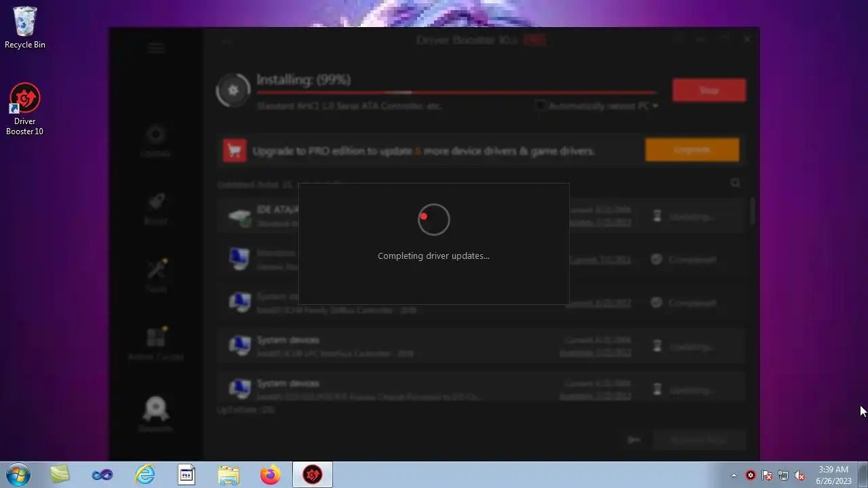Screen dimensions: 868x488
Task: Click Driver Booster back arrow in title bar
Action: coord(226,42)
